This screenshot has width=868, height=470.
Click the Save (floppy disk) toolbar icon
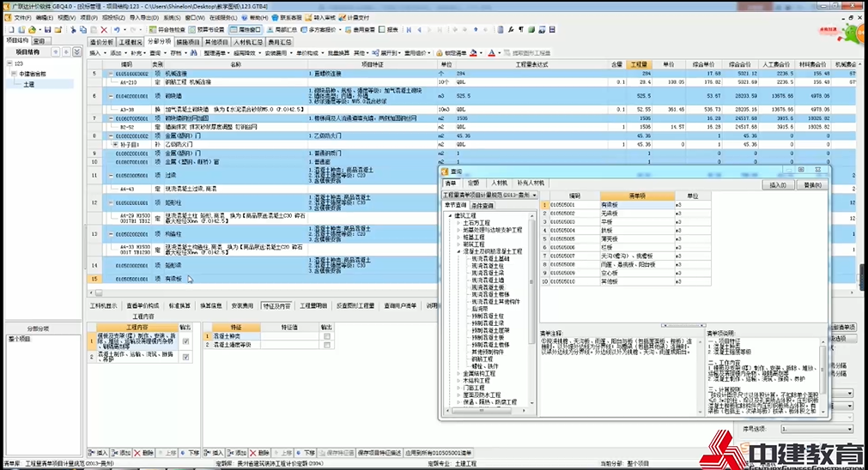pyautogui.click(x=47, y=29)
